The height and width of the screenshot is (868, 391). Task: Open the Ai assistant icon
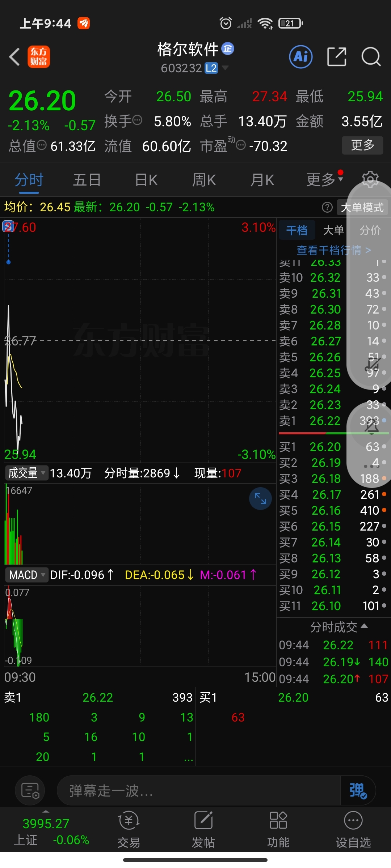(x=301, y=57)
